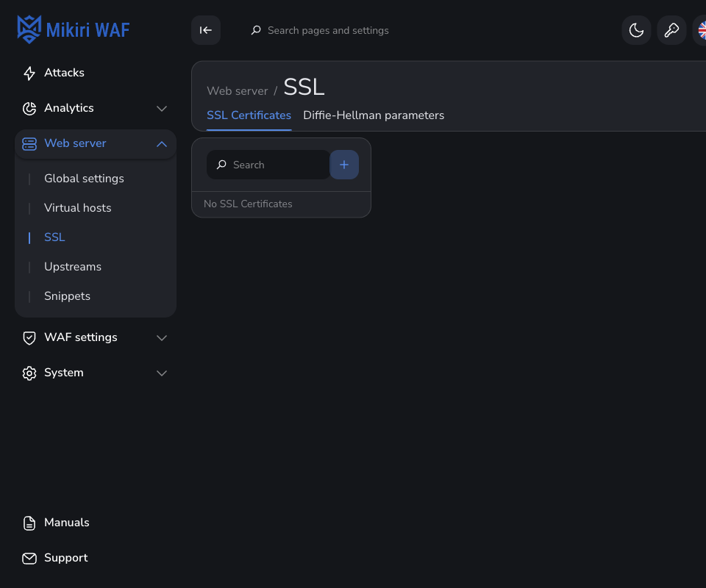Open the Upstreams page
Image resolution: width=706 pixels, height=588 pixels.
tap(73, 267)
